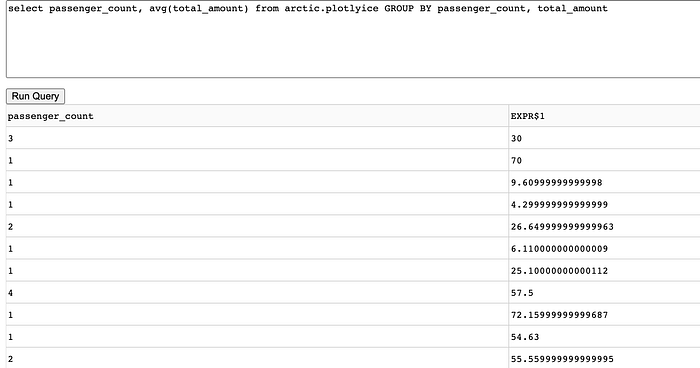Click the cell showing value 54.63

point(604,337)
